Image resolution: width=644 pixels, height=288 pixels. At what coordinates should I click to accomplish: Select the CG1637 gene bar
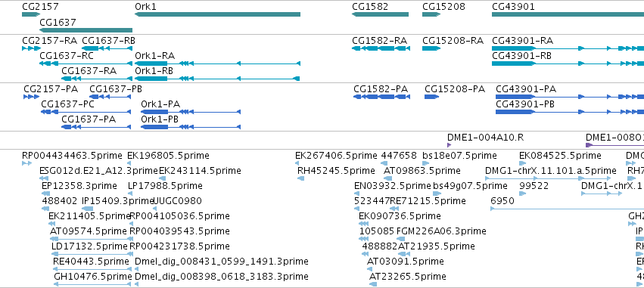[x=86, y=30]
